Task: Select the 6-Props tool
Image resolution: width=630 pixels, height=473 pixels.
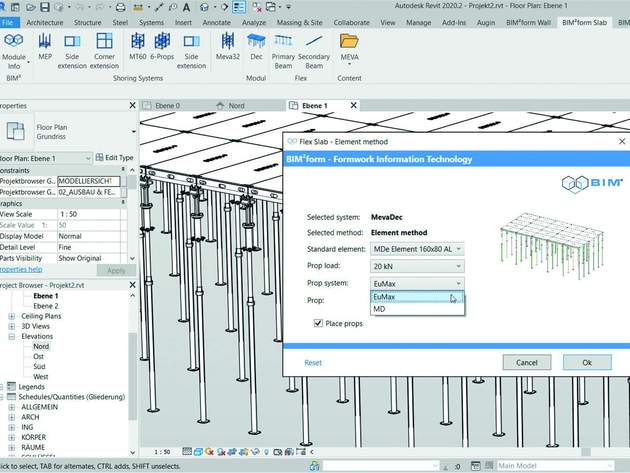Action: click(162, 47)
